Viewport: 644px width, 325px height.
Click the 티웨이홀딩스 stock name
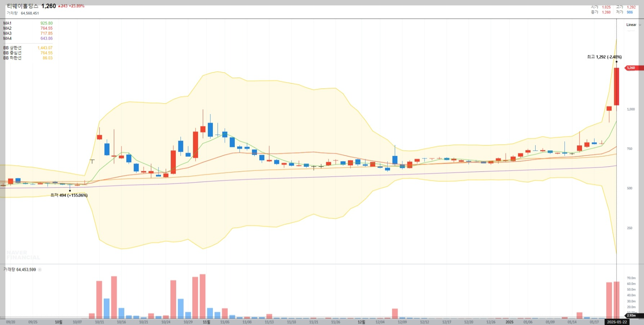(x=22, y=6)
